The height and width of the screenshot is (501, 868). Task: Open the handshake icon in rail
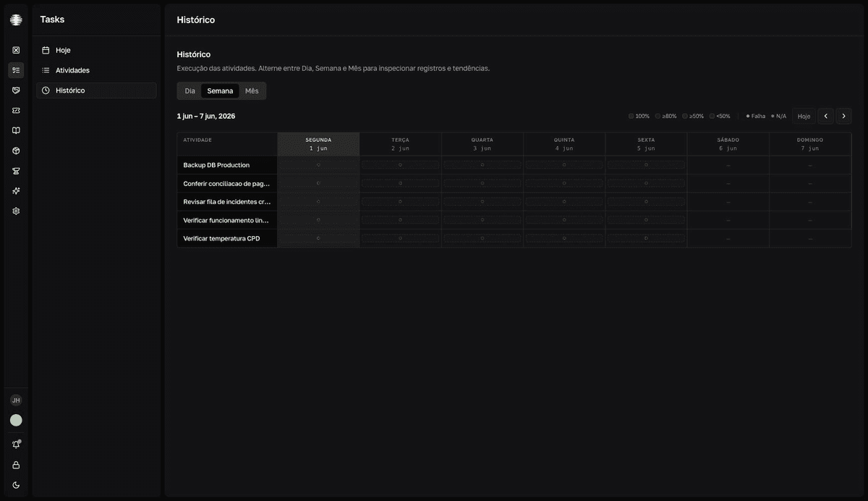[x=16, y=90]
